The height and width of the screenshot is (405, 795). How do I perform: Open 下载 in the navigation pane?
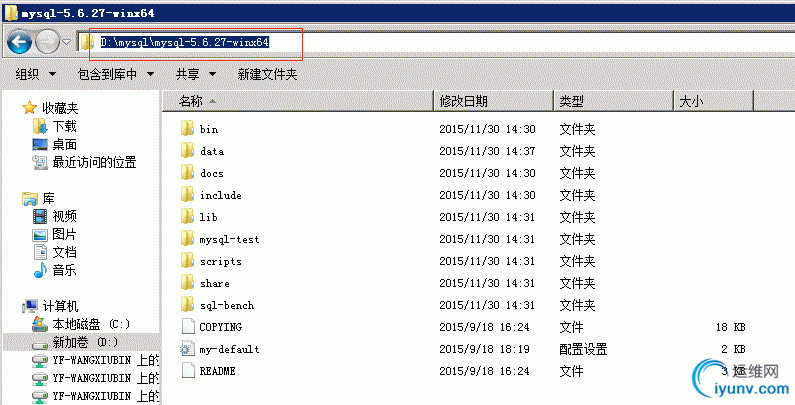point(54,126)
